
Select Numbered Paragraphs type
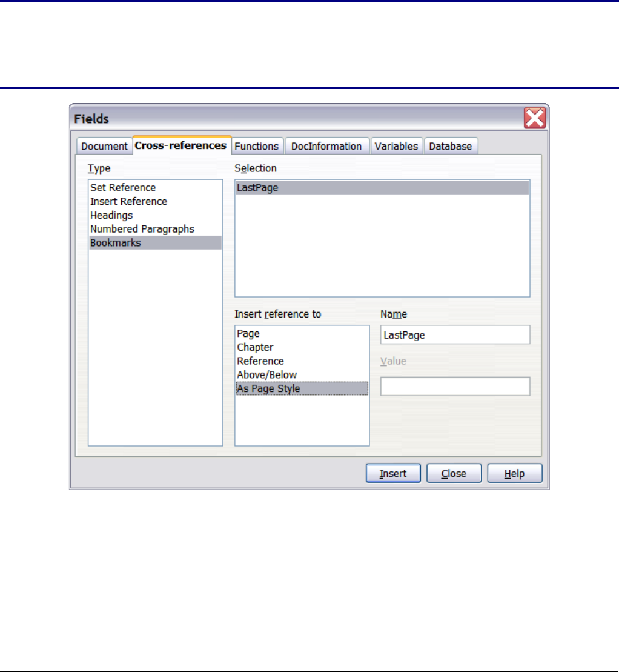[155, 229]
